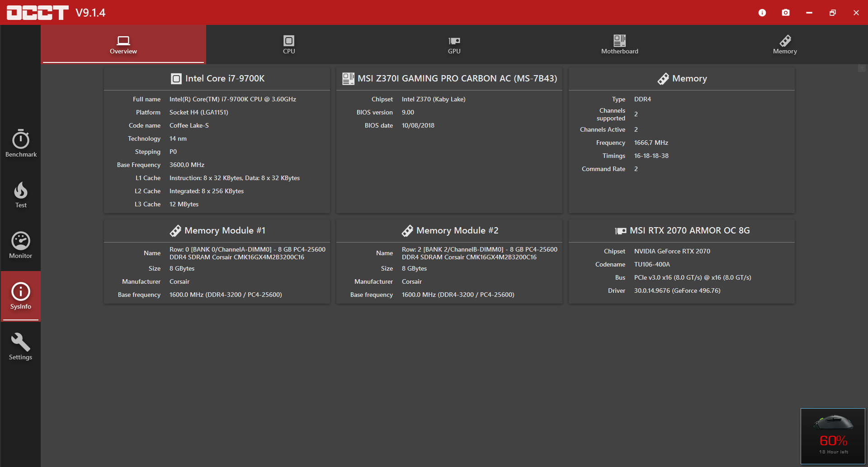Click the MSI RTX 2070 ARMOR OC 8G panel title
The image size is (868, 467).
682,230
